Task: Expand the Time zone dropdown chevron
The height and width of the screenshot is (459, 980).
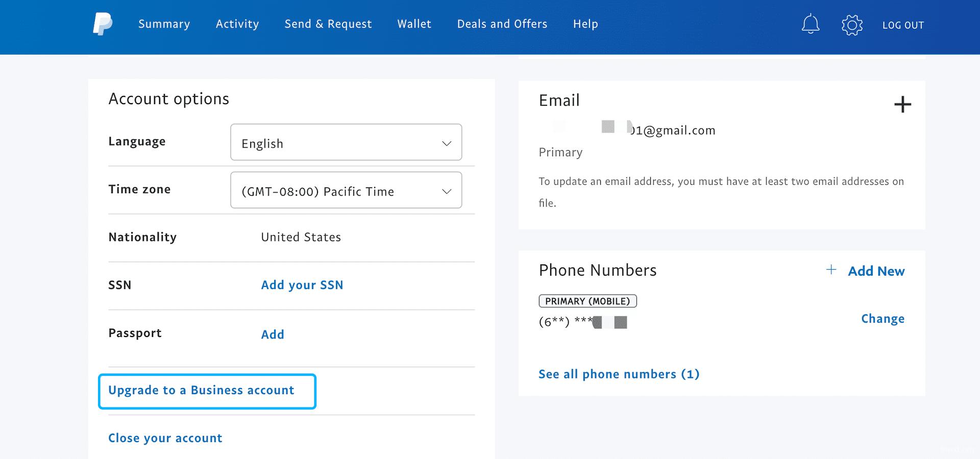Action: (447, 191)
